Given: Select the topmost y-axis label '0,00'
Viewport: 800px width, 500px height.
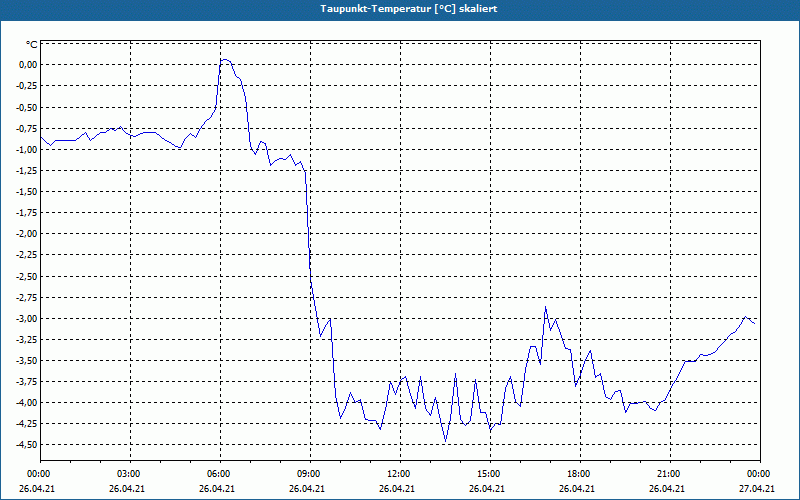Looking at the screenshot, I should pyautogui.click(x=28, y=65).
